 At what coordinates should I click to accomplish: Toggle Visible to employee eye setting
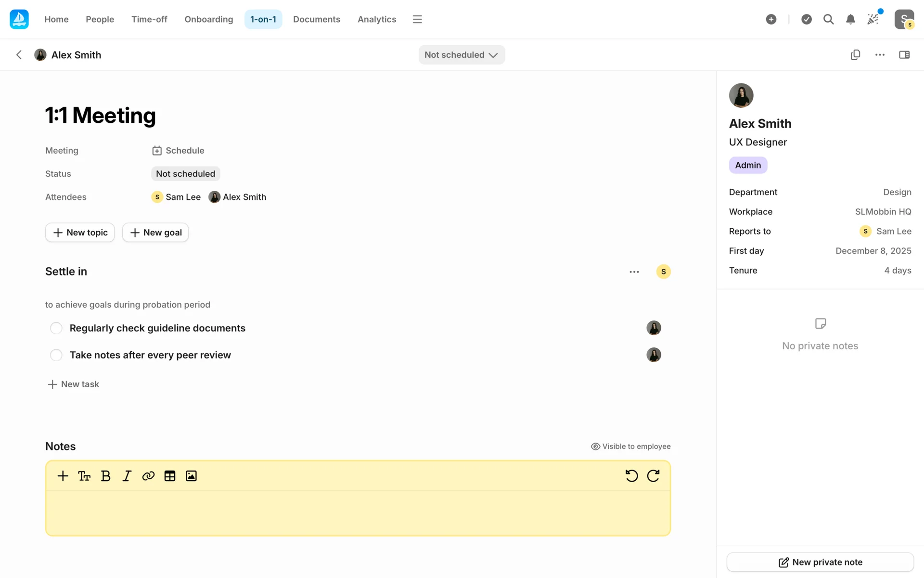click(630, 447)
